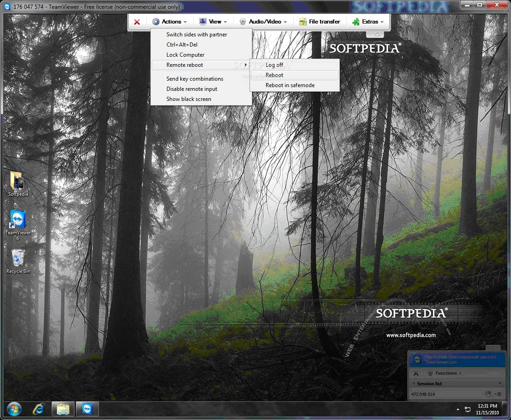This screenshot has width=511, height=420.
Task: Expand the Extras dropdown menu
Action: (x=368, y=22)
